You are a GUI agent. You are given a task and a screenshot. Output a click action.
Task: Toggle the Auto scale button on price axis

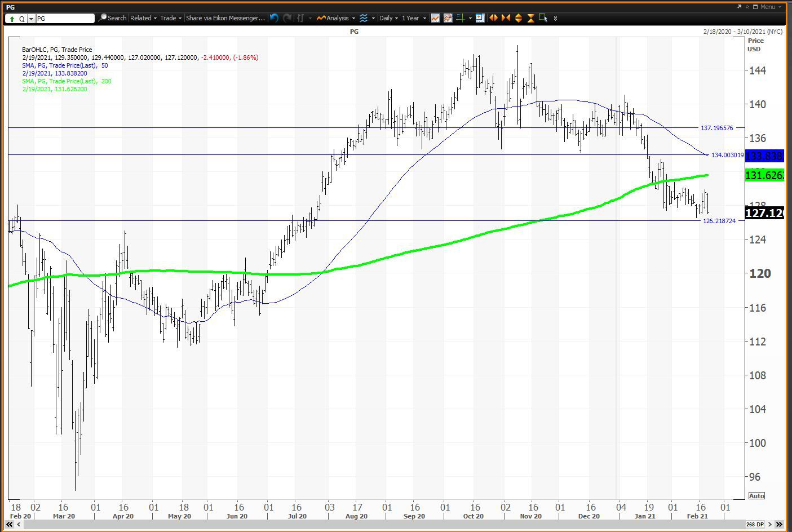point(756,495)
